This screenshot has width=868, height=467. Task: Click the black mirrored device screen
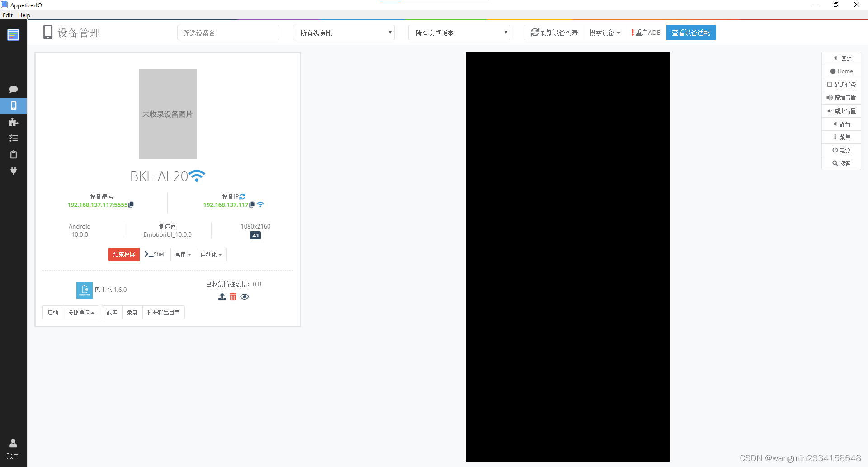(568, 257)
